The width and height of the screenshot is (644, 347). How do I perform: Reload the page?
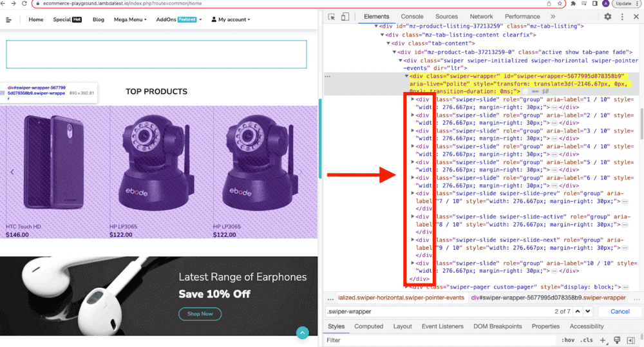[24, 3]
